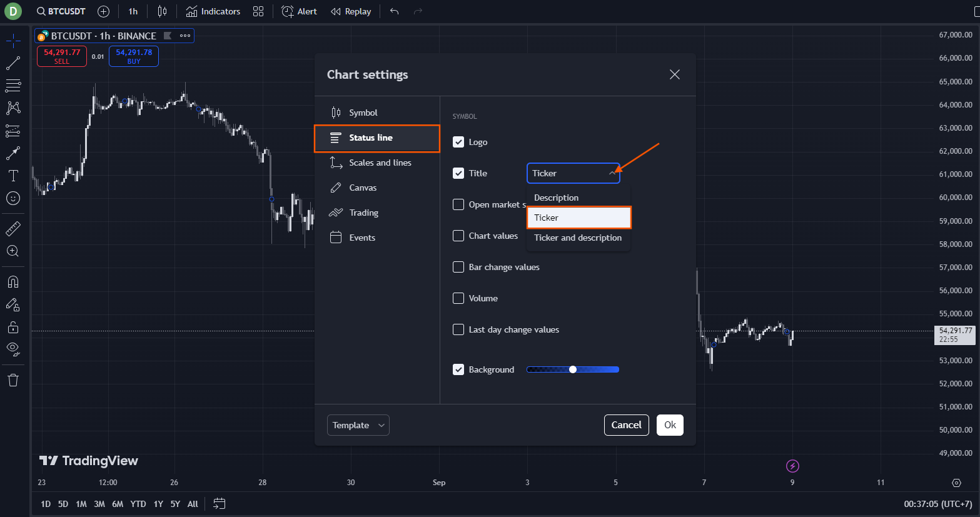Create a price Alert

[299, 11]
